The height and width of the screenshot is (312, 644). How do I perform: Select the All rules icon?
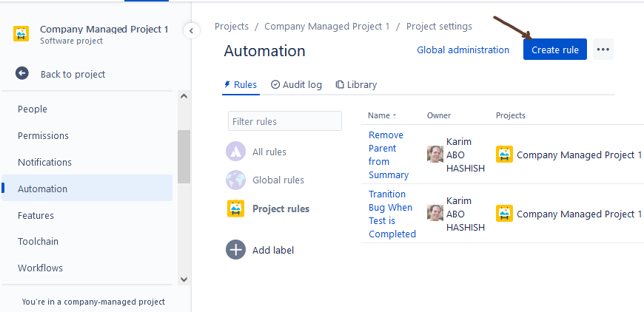235,152
